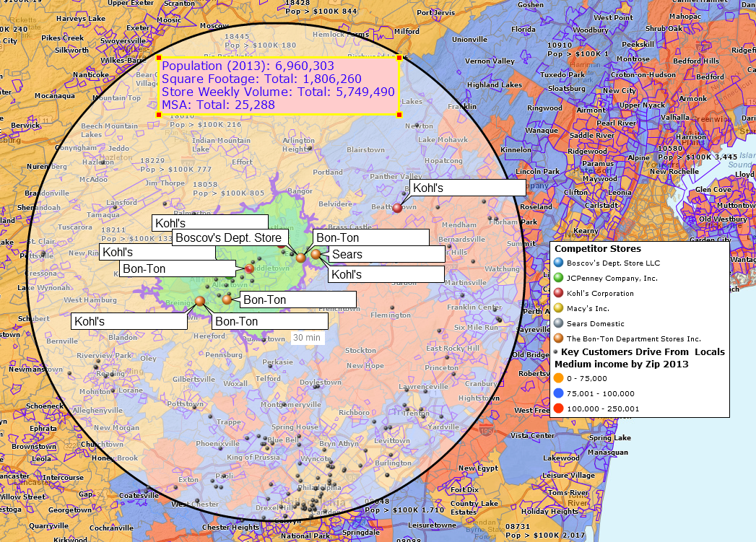Click the Competitor Stores legend heading
756x542 pixels.
click(x=598, y=248)
